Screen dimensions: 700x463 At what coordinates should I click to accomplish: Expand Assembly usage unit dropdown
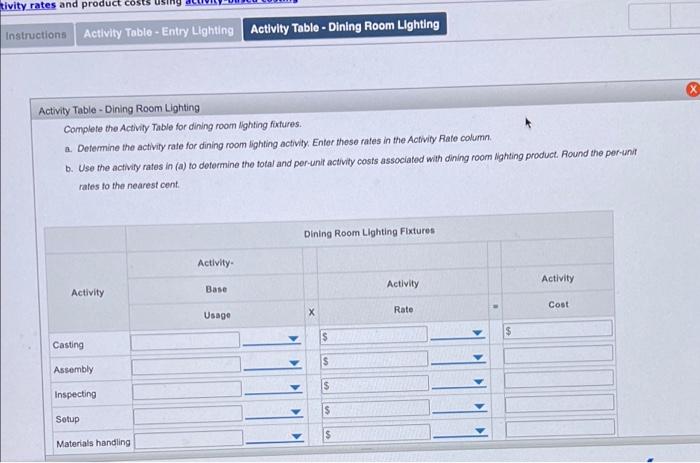point(273,364)
